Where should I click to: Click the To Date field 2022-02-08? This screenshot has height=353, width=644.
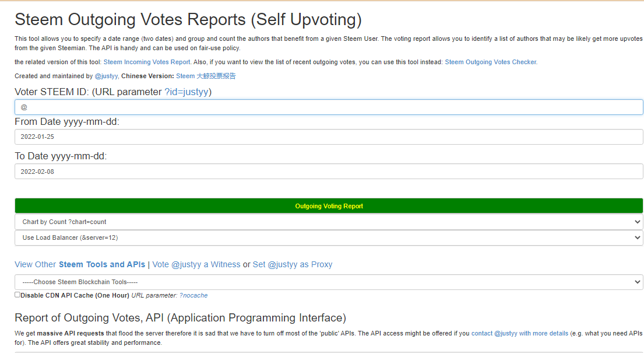tap(329, 172)
